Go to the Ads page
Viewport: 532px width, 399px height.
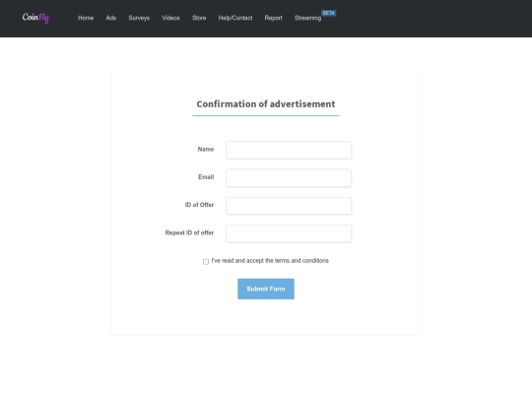coord(111,18)
